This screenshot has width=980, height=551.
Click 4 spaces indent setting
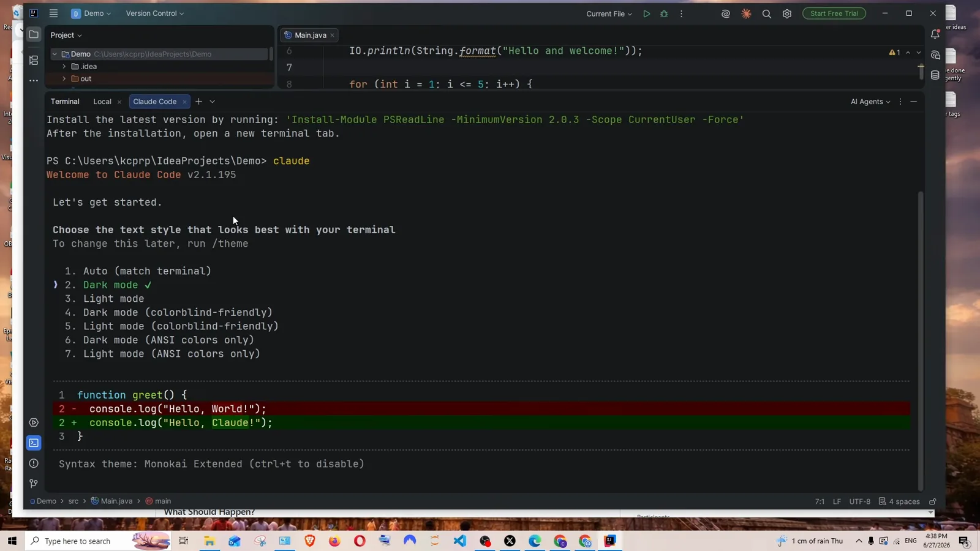899,501
